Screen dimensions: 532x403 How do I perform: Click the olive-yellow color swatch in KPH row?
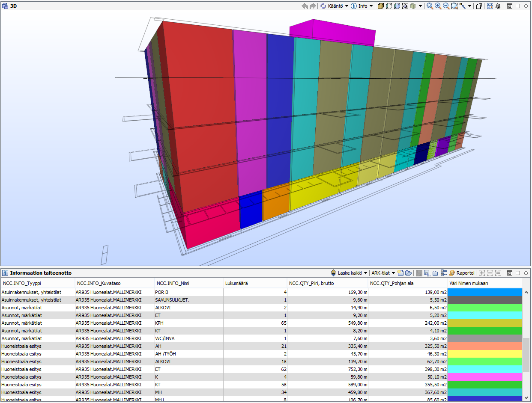pos(485,323)
